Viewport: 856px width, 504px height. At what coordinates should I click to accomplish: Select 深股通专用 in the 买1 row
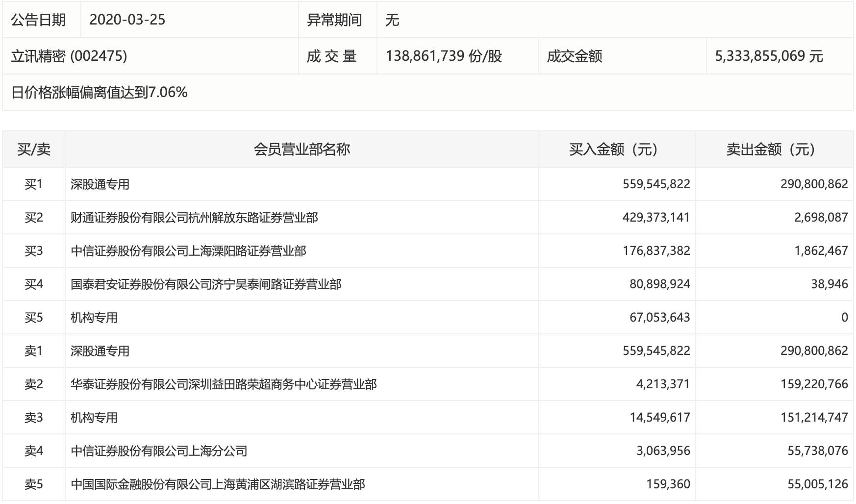pyautogui.click(x=100, y=184)
